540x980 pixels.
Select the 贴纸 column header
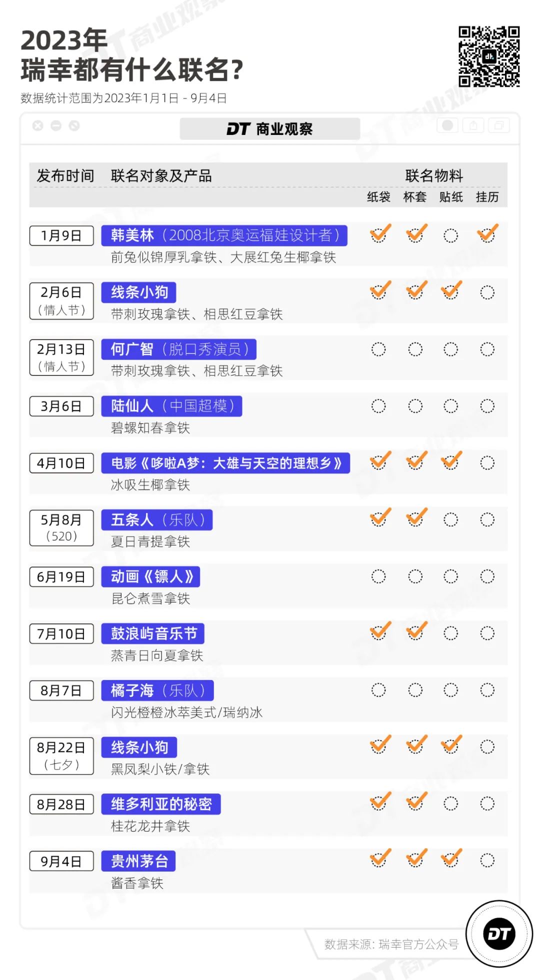pos(451,197)
